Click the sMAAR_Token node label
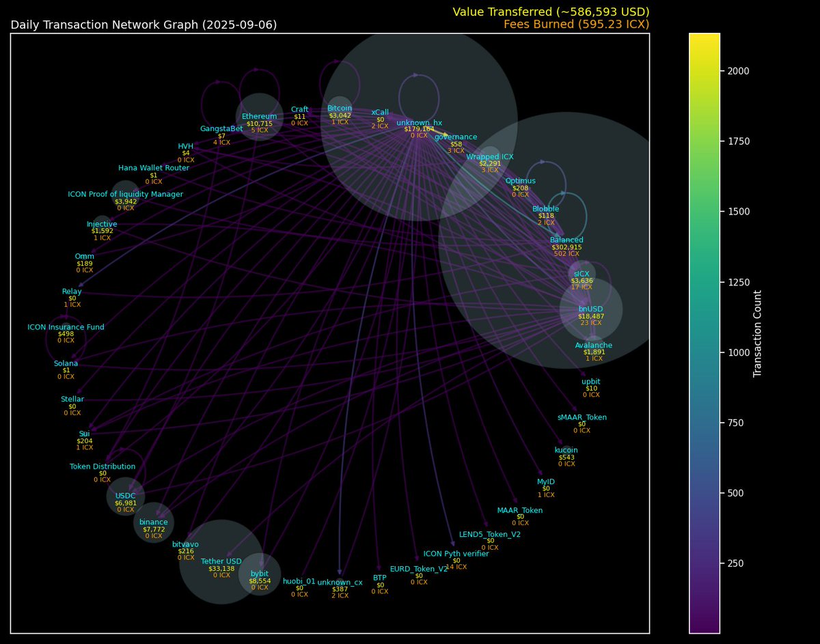820x644 pixels. 582,417
